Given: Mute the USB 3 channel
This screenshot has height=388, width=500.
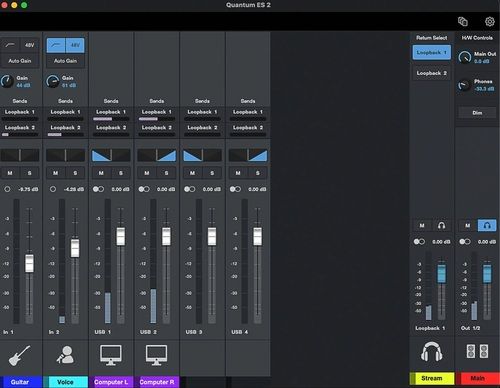Looking at the screenshot, I should [192, 173].
